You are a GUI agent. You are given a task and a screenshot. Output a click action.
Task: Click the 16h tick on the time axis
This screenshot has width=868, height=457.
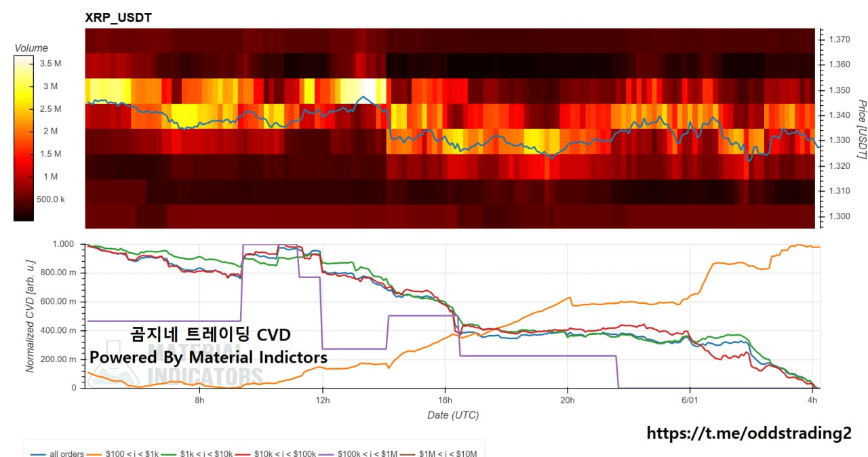[445, 400]
